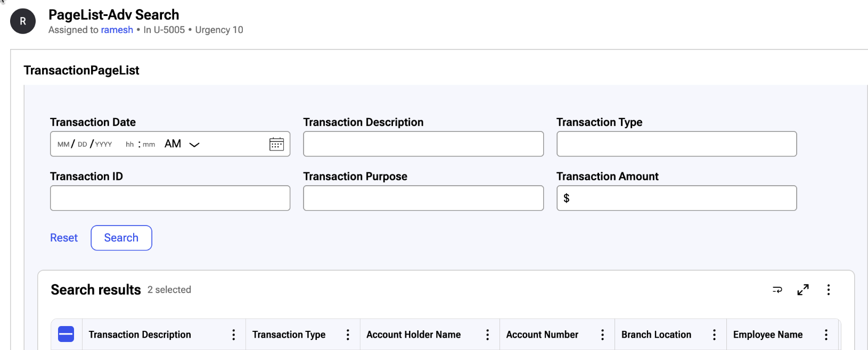
Task: Click the TransactionPageList heading
Action: coord(81,70)
